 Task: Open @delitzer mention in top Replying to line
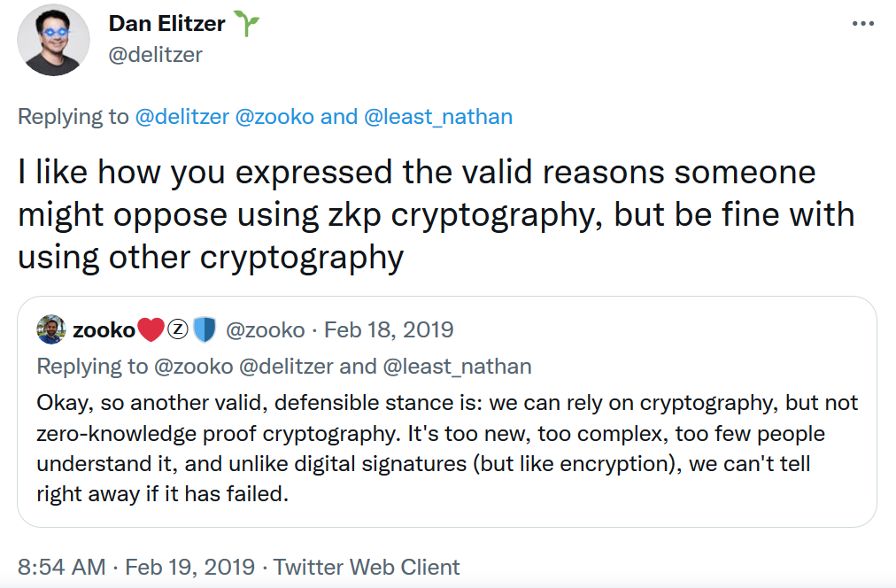pos(182,117)
